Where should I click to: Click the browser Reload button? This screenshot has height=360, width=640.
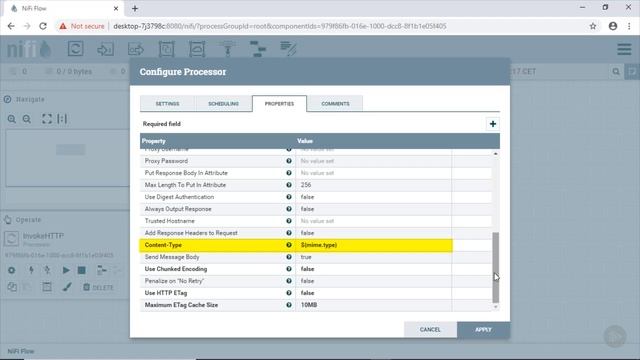click(43, 26)
